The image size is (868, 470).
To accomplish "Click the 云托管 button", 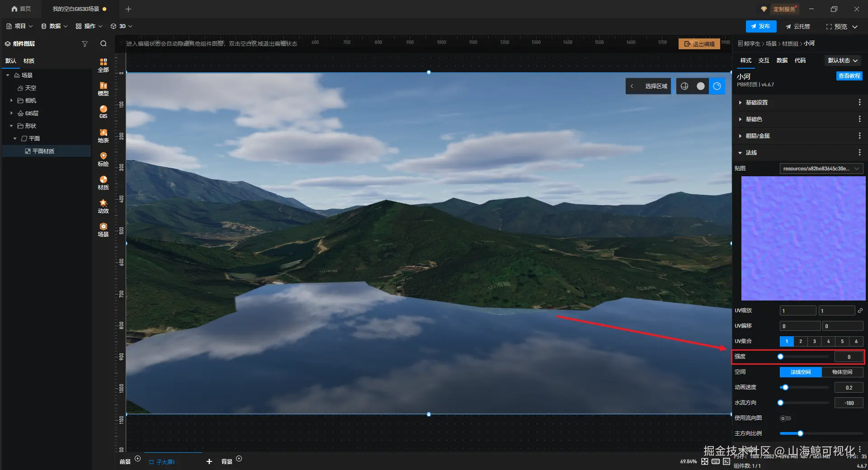I will pos(798,27).
